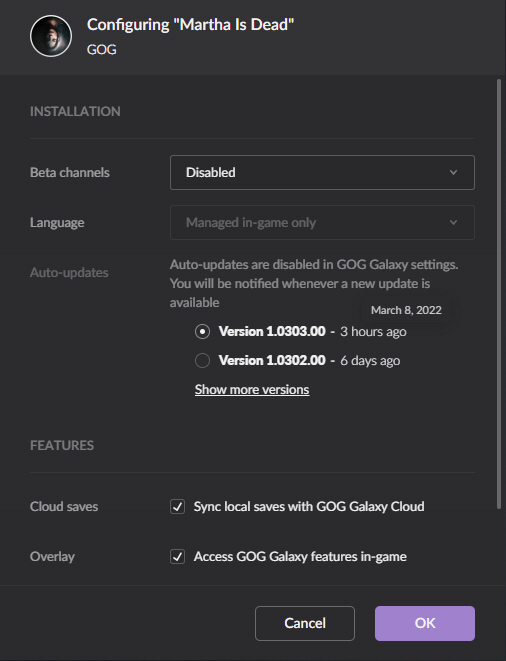
Task: Click the INSTALLATION section header
Action: 75,111
